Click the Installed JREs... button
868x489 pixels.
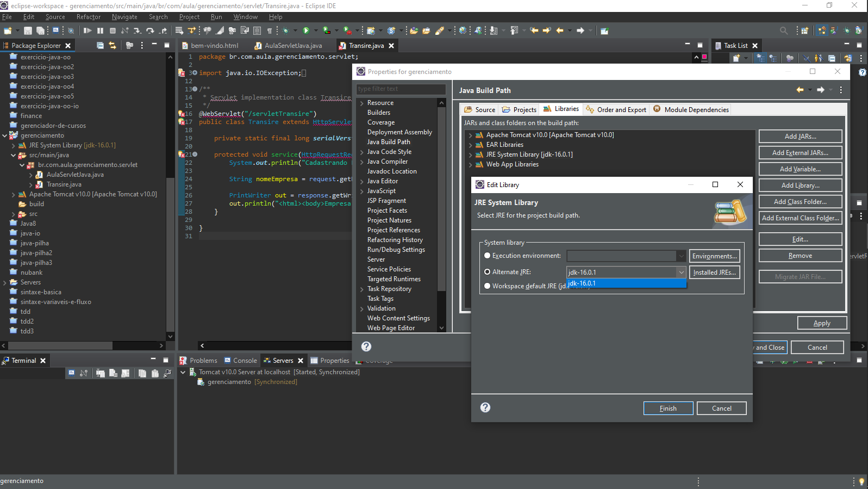coord(714,273)
